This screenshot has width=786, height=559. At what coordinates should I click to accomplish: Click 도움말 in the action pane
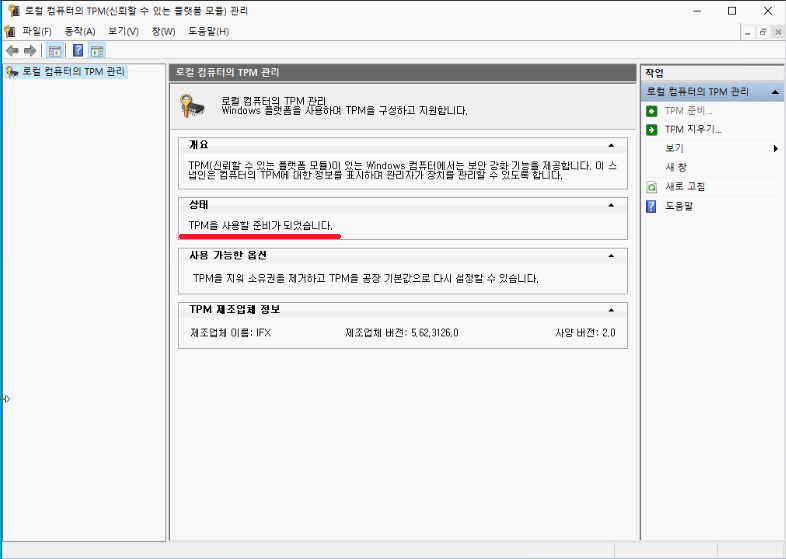point(679,206)
